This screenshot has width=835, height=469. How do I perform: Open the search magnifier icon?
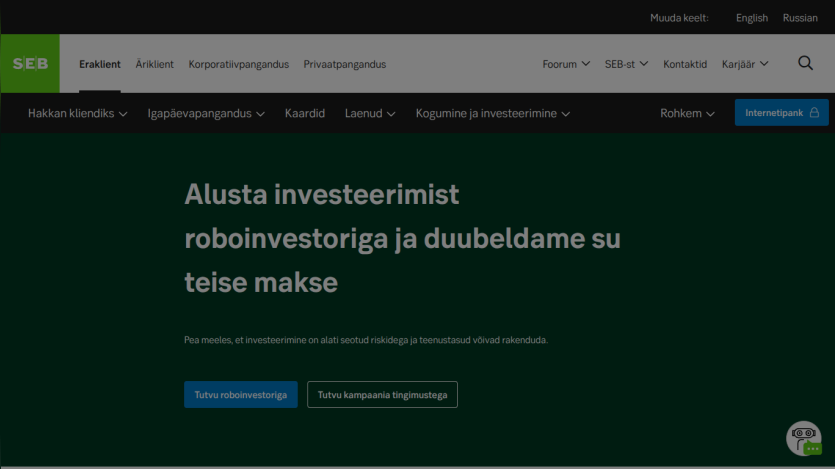tap(805, 63)
